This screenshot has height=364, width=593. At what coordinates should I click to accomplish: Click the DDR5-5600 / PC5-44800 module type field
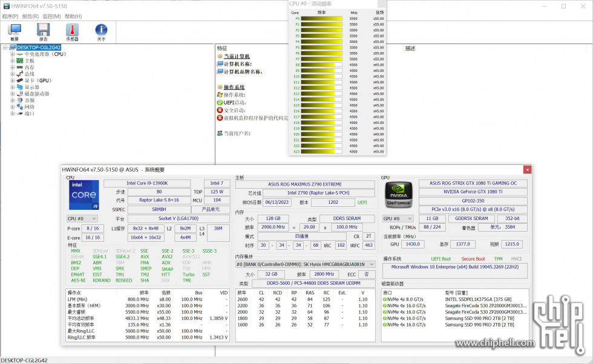(313, 283)
